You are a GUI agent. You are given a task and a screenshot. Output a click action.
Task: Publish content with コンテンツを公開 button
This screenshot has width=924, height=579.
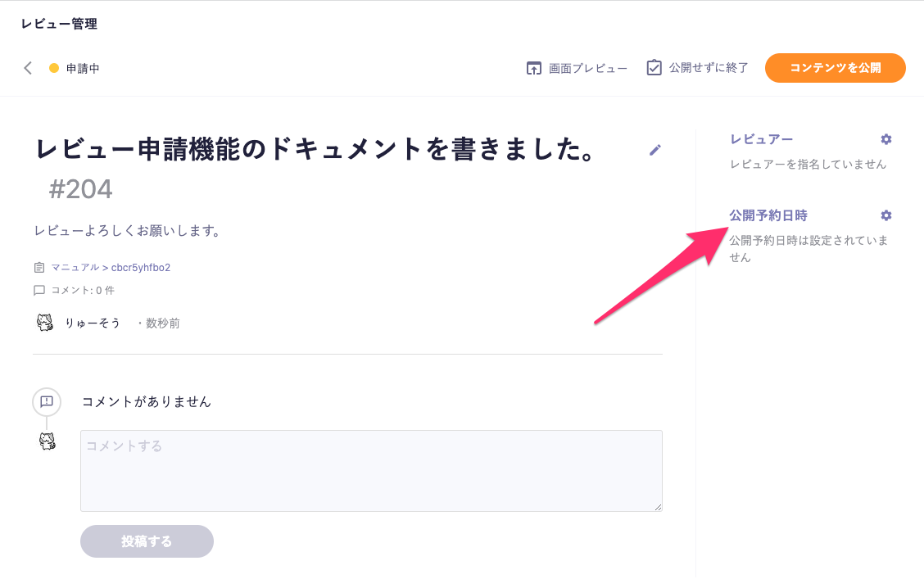[835, 68]
